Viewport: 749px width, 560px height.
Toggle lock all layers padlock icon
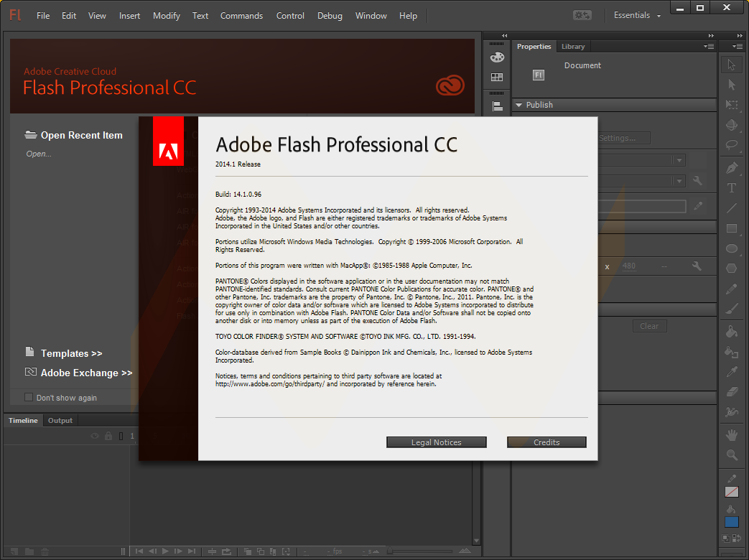108,436
